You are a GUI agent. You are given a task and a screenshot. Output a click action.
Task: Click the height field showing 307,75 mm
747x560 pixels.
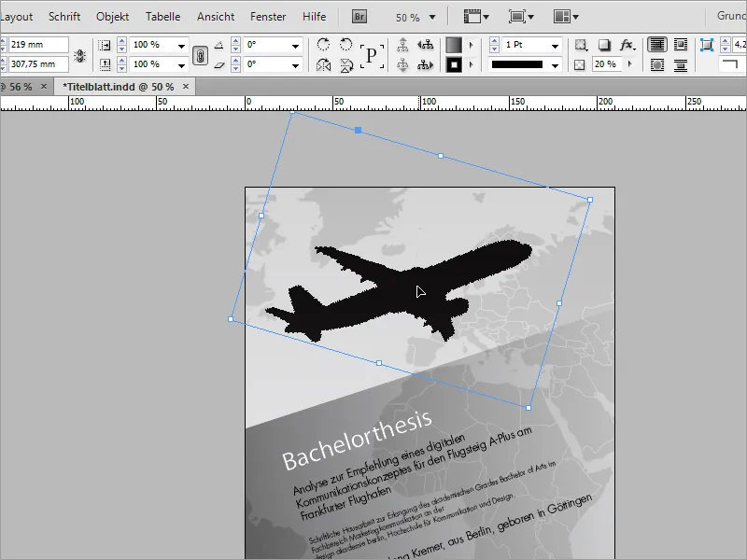coord(38,63)
